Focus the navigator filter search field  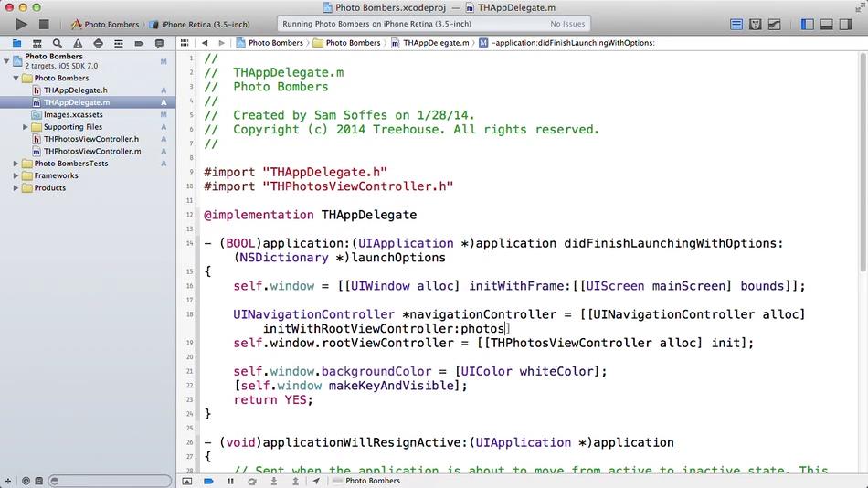[110, 481]
